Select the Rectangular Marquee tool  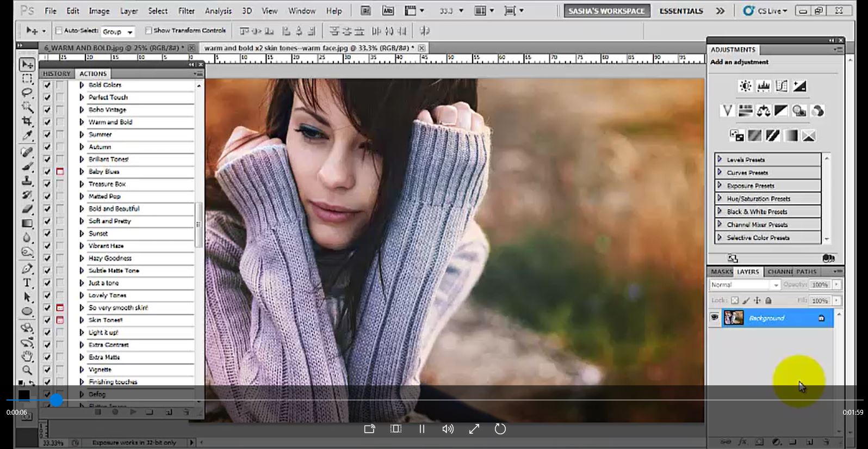point(27,78)
